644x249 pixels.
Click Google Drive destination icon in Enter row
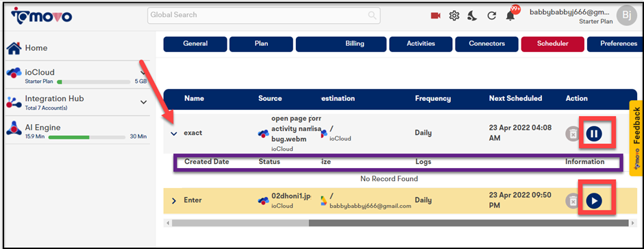pos(323,200)
